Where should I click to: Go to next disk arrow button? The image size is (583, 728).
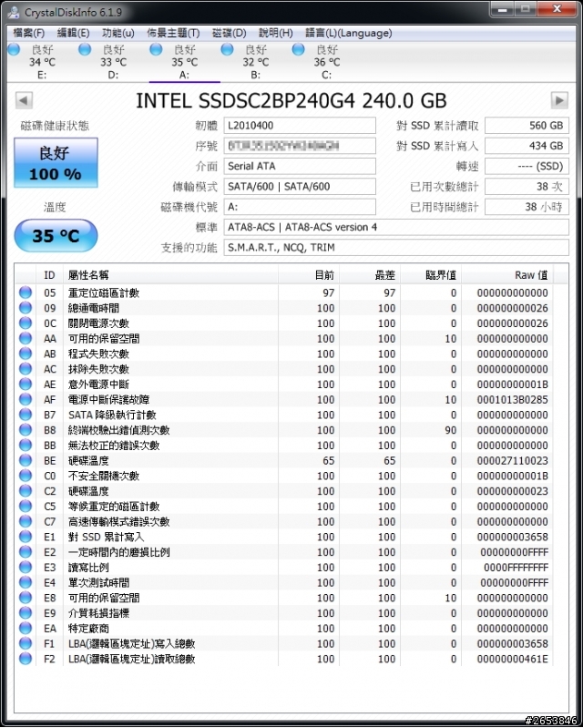point(559,100)
